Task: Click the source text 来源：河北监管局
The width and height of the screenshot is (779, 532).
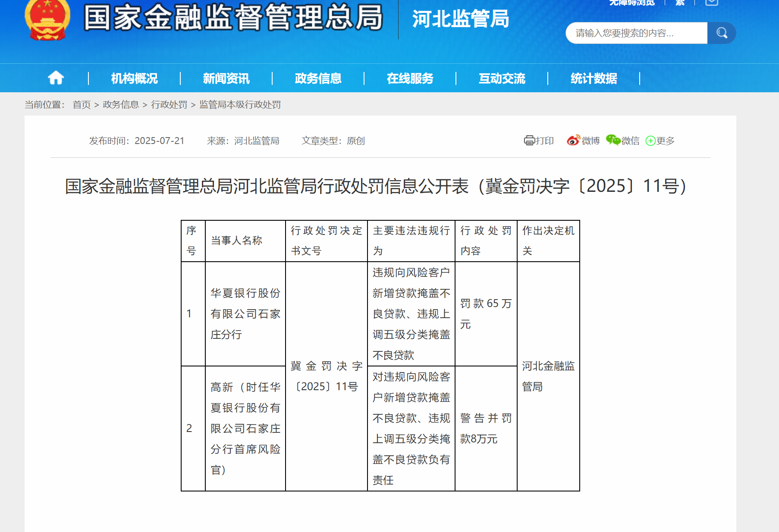Action: (x=243, y=141)
